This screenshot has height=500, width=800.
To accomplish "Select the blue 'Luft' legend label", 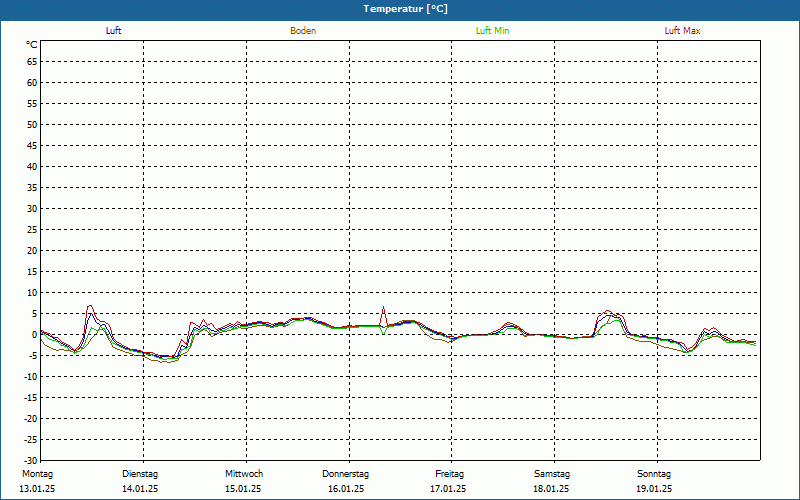I will tap(113, 31).
